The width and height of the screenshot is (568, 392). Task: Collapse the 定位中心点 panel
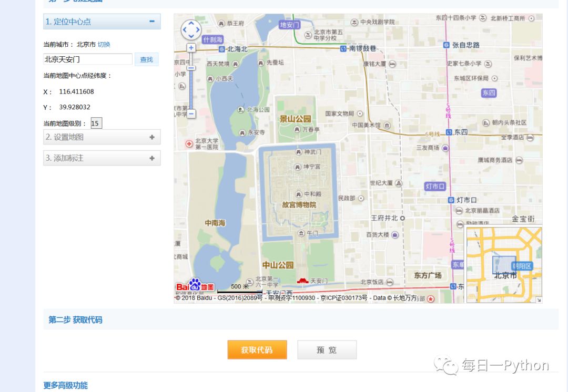(153, 21)
